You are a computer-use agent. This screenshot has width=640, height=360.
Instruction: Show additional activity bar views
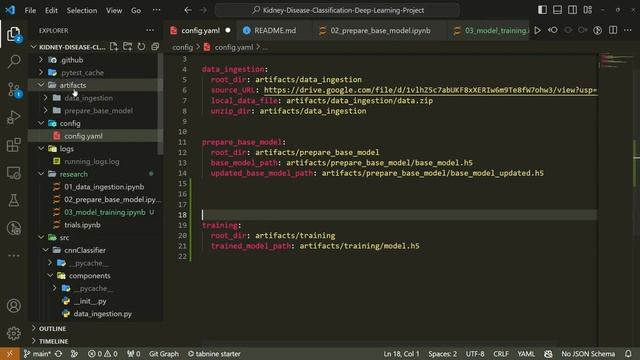(x=13, y=256)
